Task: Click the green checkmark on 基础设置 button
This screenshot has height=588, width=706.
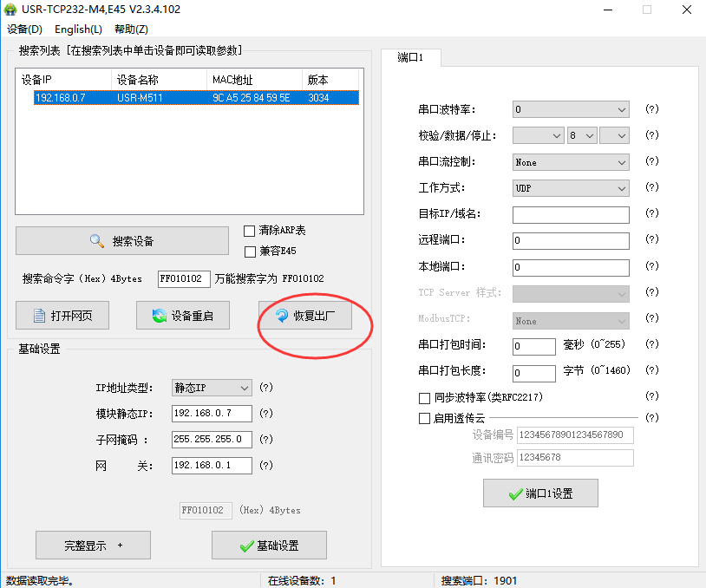Action: tap(246, 546)
